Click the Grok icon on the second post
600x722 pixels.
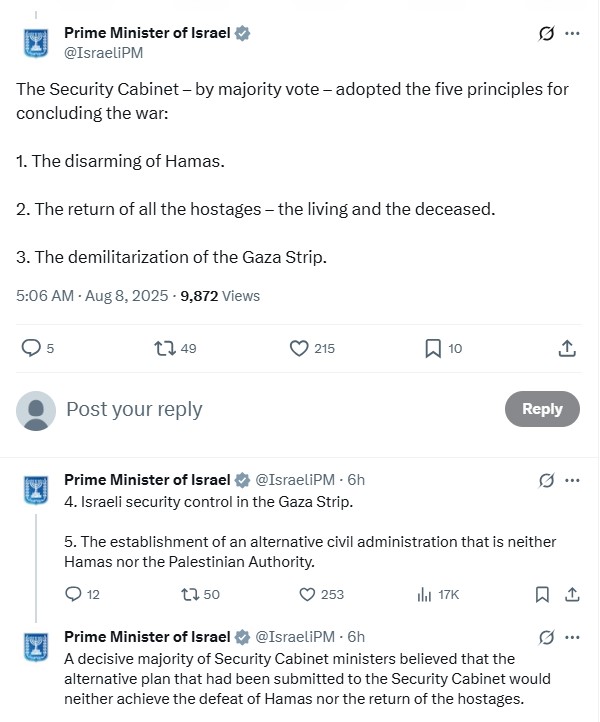(x=546, y=480)
